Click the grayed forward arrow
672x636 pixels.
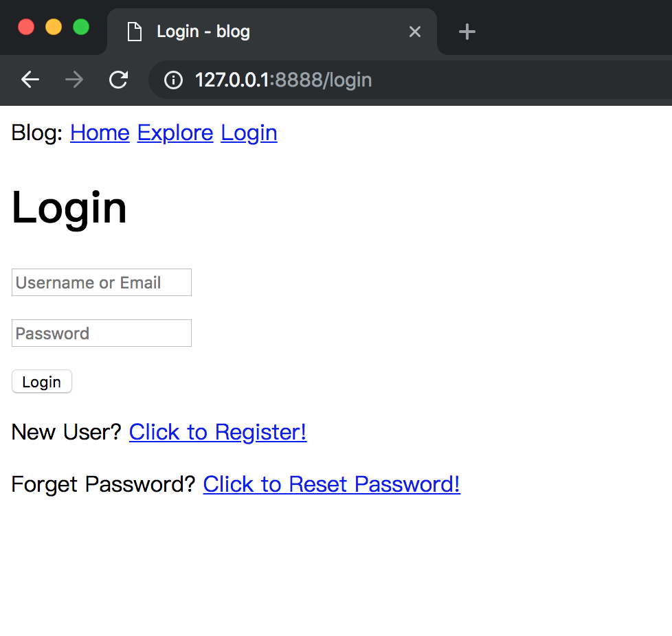pos(74,80)
